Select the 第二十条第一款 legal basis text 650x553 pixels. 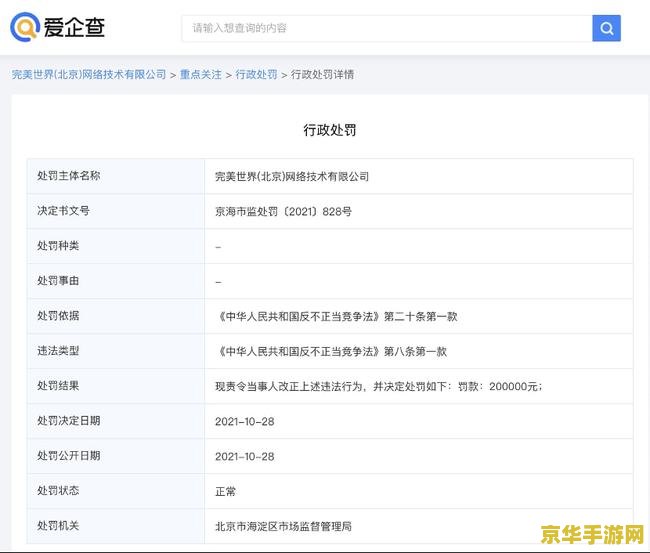click(x=421, y=317)
